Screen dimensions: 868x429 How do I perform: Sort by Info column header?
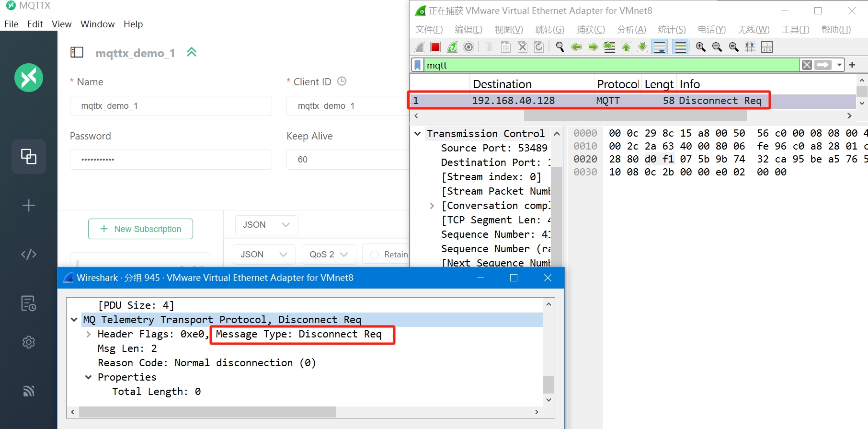click(x=766, y=84)
